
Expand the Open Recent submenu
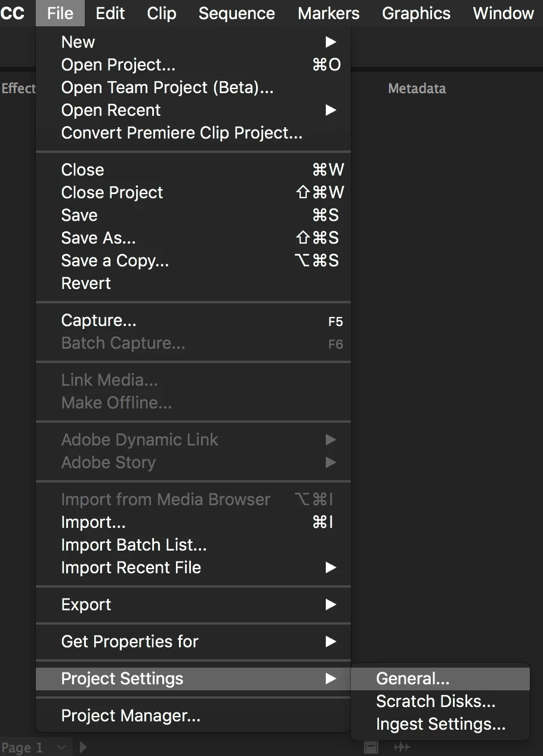click(193, 110)
